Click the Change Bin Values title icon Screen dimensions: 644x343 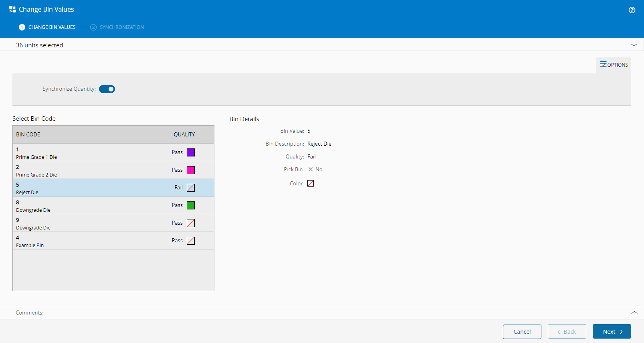point(12,9)
